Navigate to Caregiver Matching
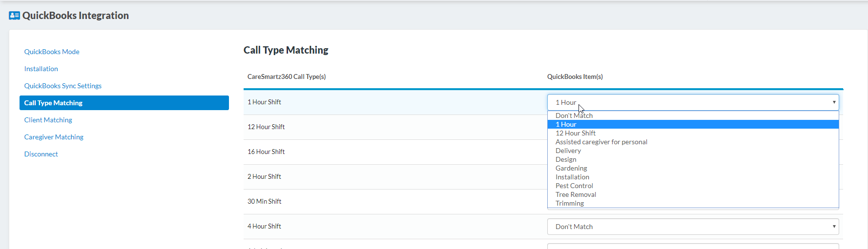 54,137
